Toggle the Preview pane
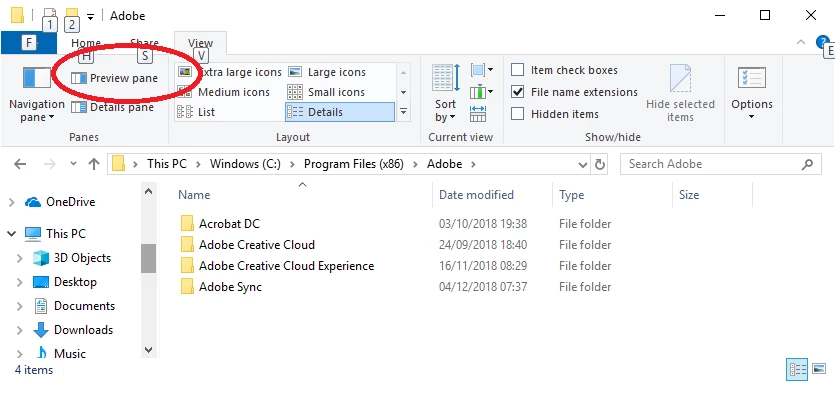Screen dimensions: 835x413 coord(114,78)
